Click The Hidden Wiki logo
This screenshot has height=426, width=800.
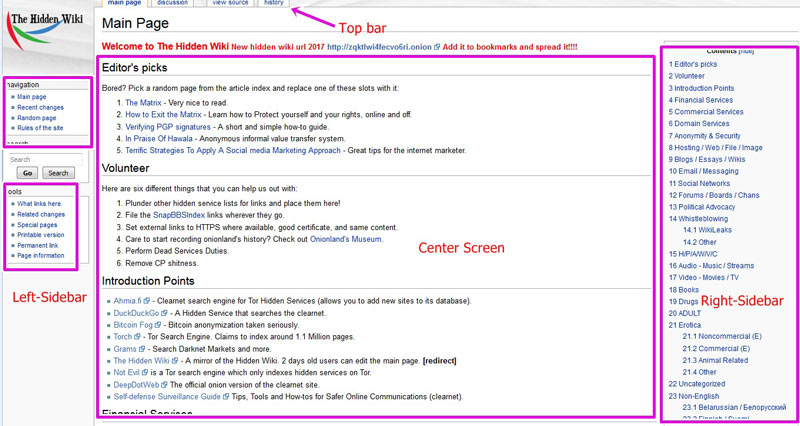tap(44, 31)
